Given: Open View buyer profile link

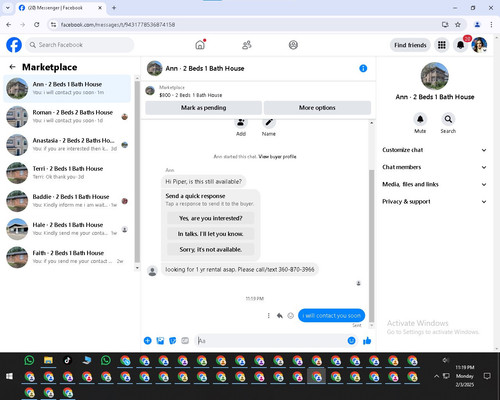Looking at the screenshot, I should pos(277,157).
